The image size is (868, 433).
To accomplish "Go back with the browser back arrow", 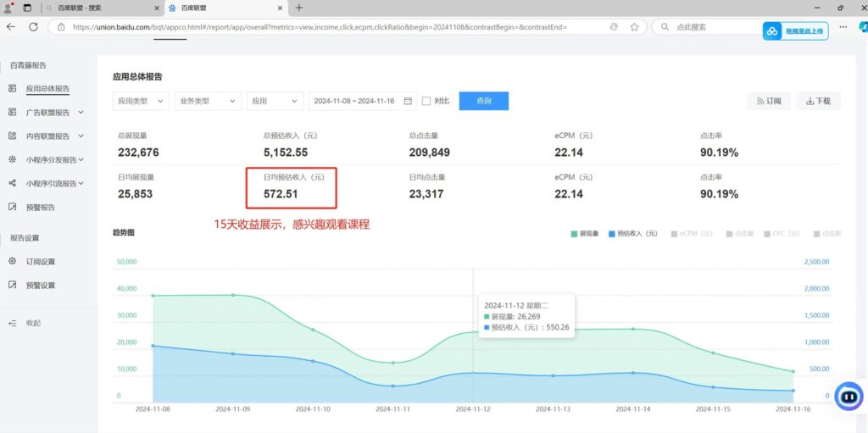I will tap(10, 26).
